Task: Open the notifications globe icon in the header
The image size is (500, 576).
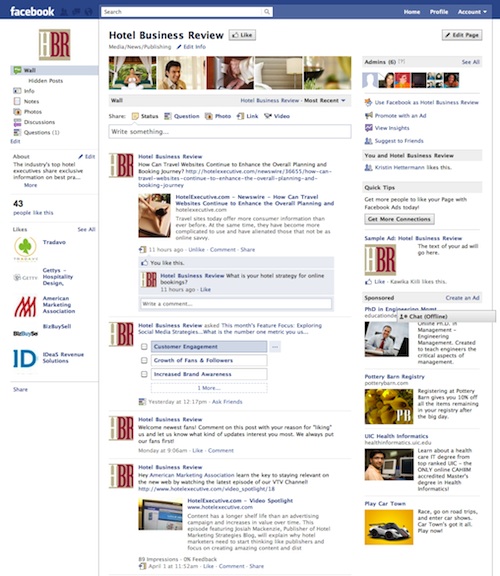Action: point(89,12)
